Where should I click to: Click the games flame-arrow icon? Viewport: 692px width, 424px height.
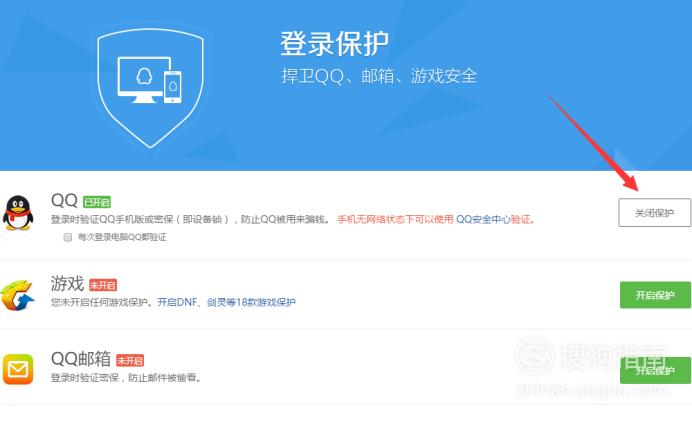(17, 295)
